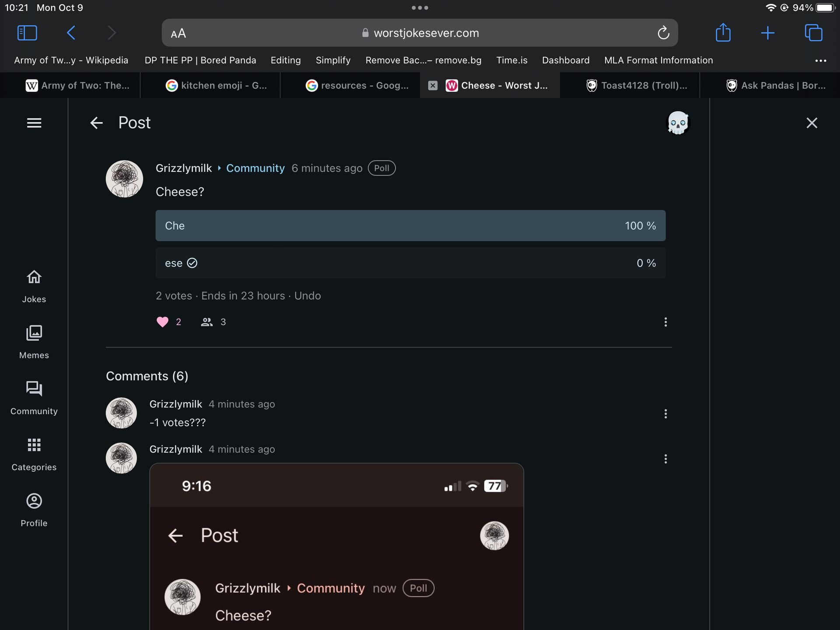Viewport: 840px width, 630px height.
Task: Click Undo to retract poll vote
Action: point(308,296)
